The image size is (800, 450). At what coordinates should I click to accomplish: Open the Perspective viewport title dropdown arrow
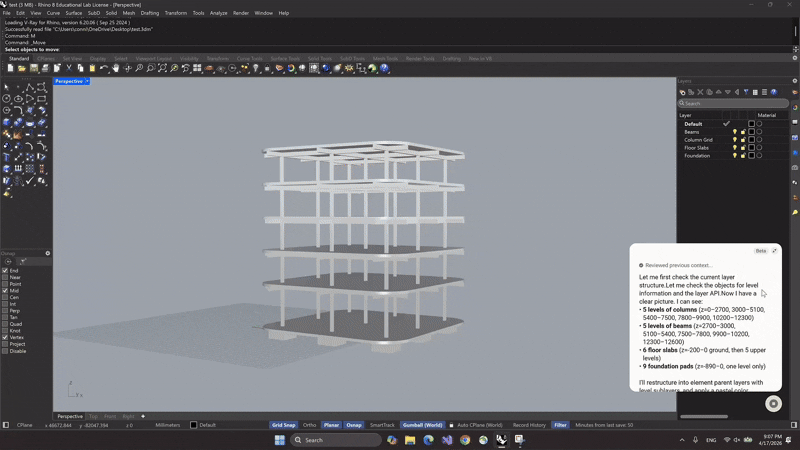coord(87,81)
